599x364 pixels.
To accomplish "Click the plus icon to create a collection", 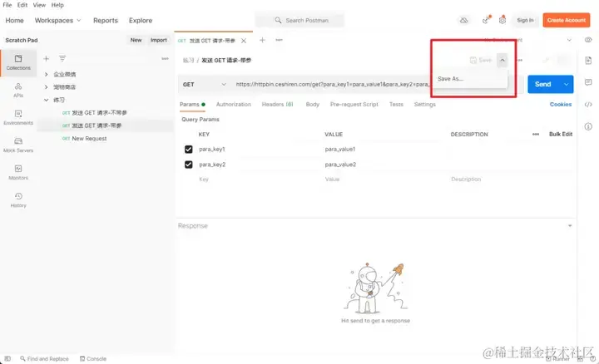I will (x=47, y=59).
